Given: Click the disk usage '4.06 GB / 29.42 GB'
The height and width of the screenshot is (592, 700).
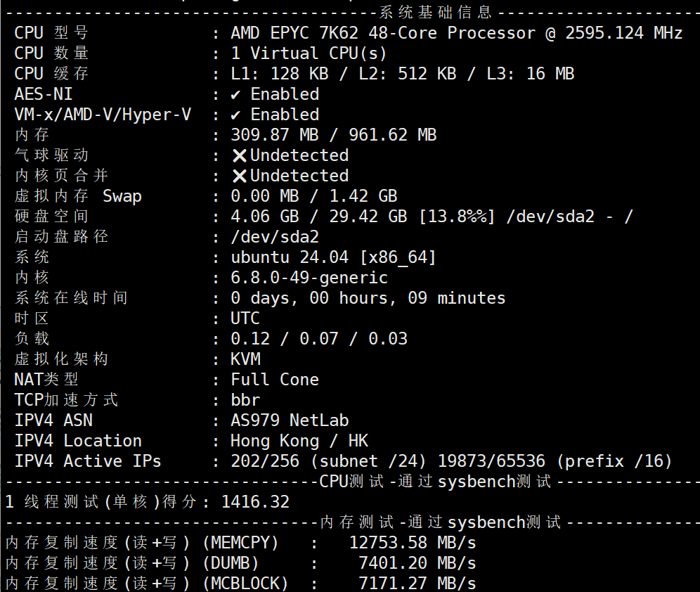Looking at the screenshot, I should [319, 217].
